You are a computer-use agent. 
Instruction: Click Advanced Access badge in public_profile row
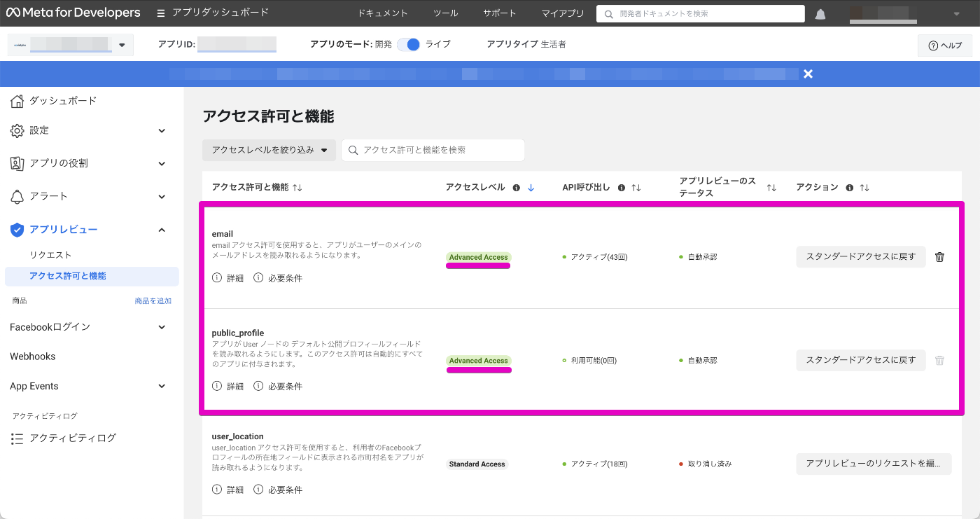[x=479, y=361]
